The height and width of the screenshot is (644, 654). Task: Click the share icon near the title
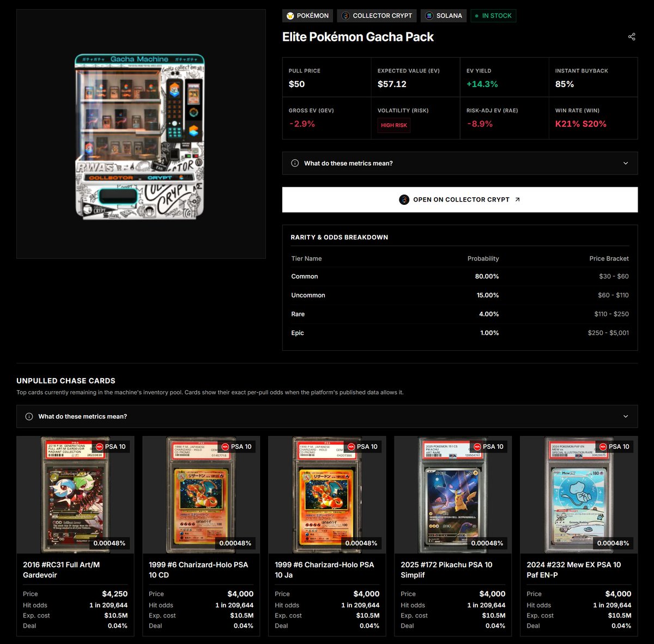click(632, 37)
